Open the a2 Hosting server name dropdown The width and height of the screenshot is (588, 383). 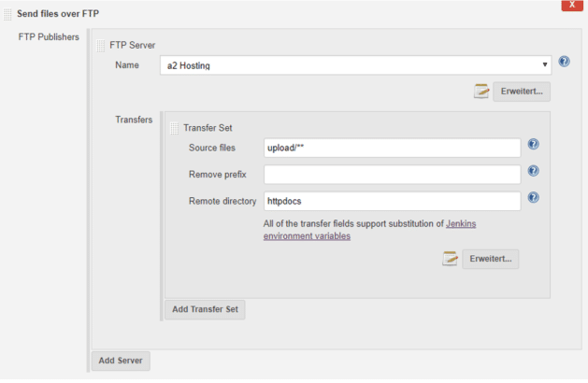click(x=355, y=65)
